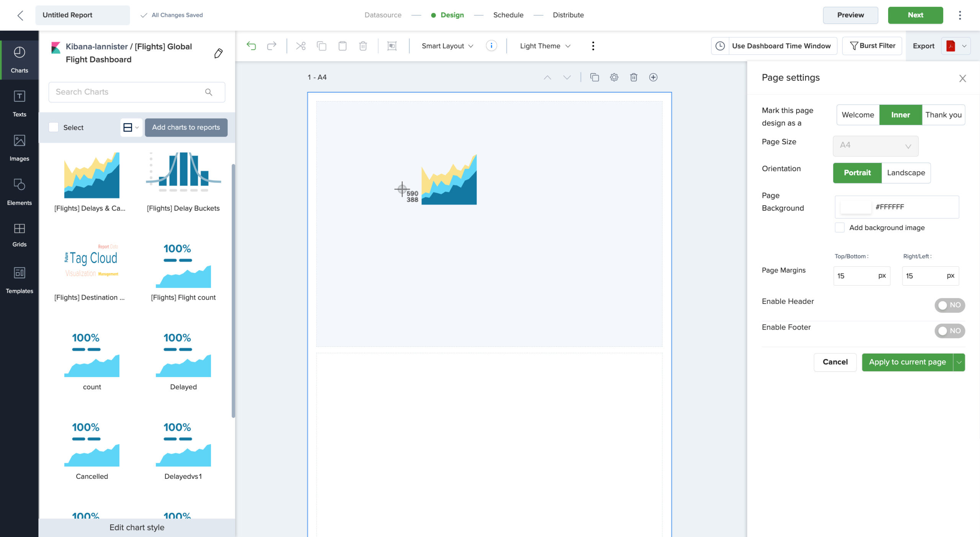
Task: Open the Grids sidebar panel
Action: click(19, 235)
